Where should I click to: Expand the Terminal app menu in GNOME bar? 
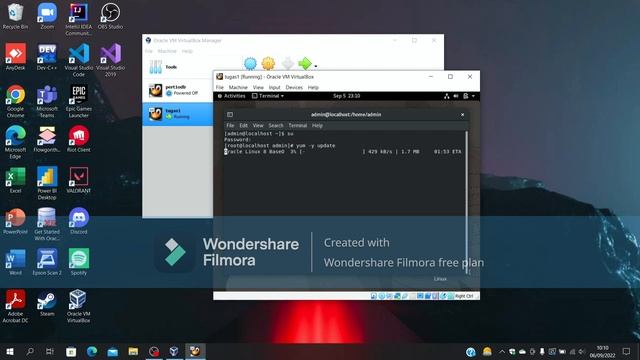click(x=268, y=96)
